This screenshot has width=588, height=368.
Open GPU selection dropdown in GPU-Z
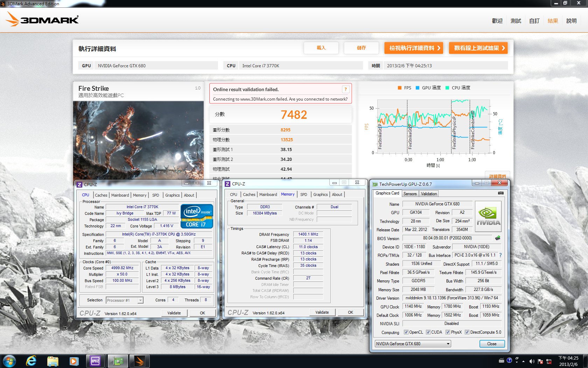pos(413,344)
